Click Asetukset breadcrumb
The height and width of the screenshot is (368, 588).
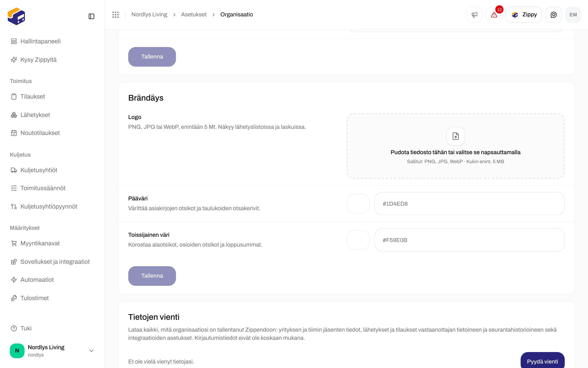(x=194, y=15)
